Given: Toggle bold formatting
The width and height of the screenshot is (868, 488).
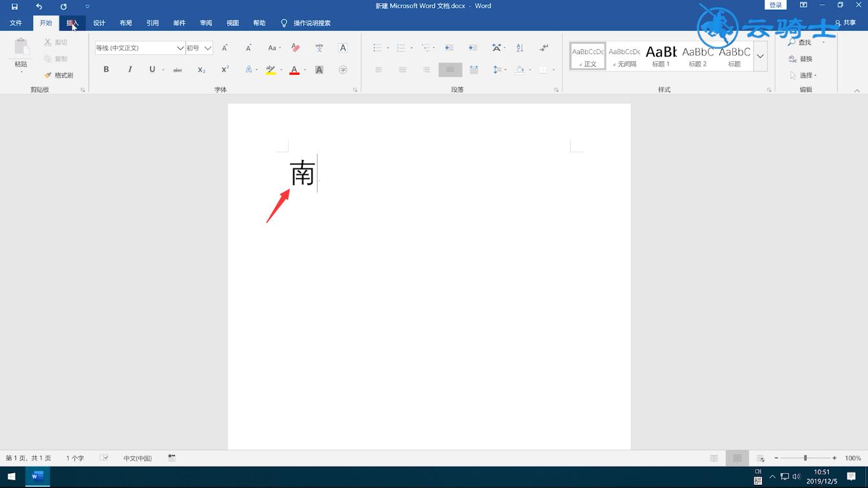Looking at the screenshot, I should pyautogui.click(x=106, y=70).
